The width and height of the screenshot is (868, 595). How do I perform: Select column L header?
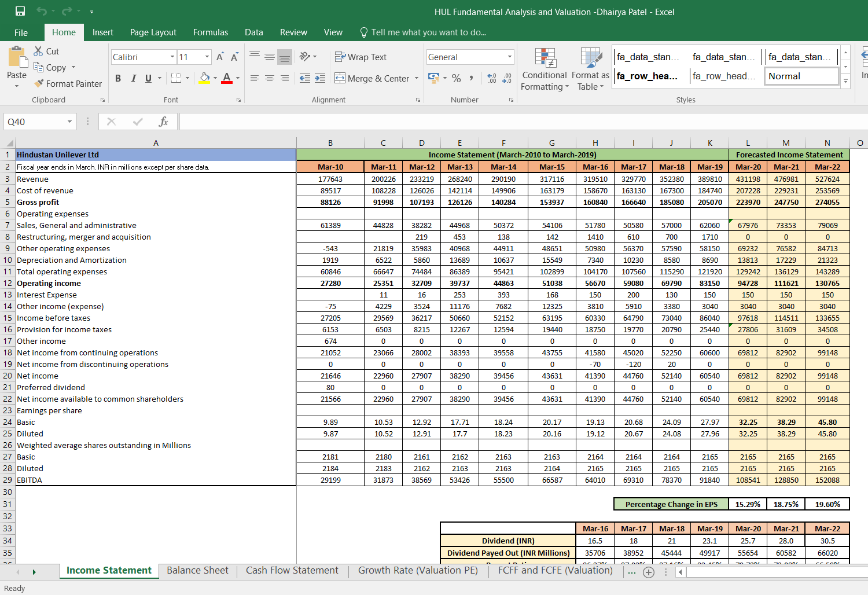(x=748, y=143)
